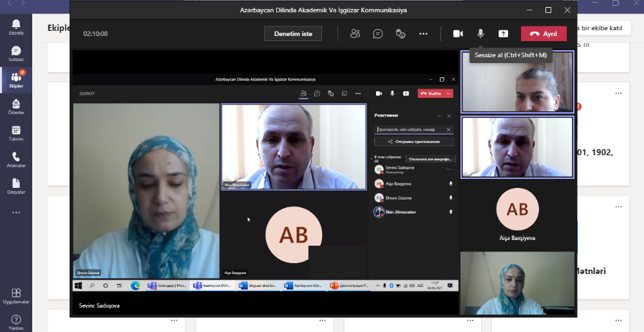The image size is (644, 332).
Task: Click shared screen's inner toolbar more ellipsis
Action: 357,93
